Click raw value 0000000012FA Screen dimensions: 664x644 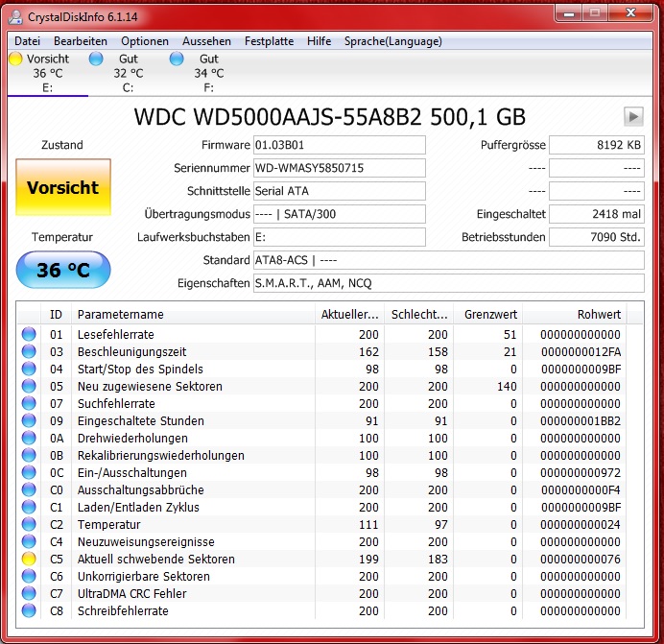pos(581,352)
